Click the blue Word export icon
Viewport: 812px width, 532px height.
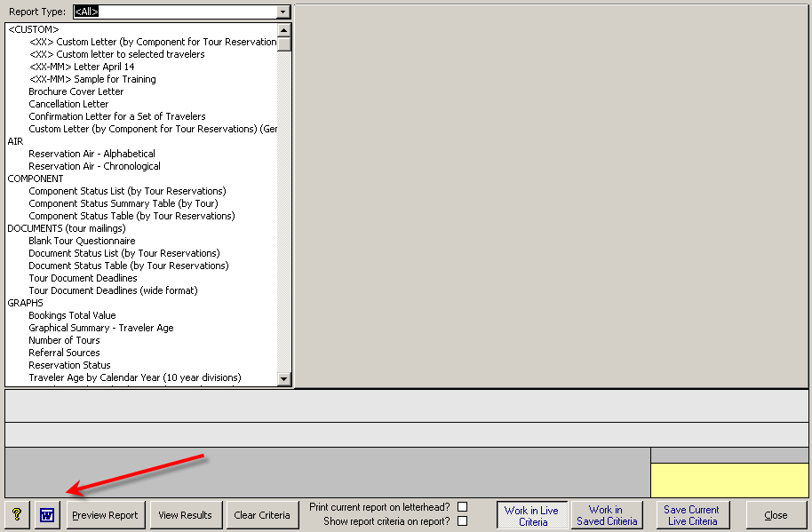[x=47, y=515]
